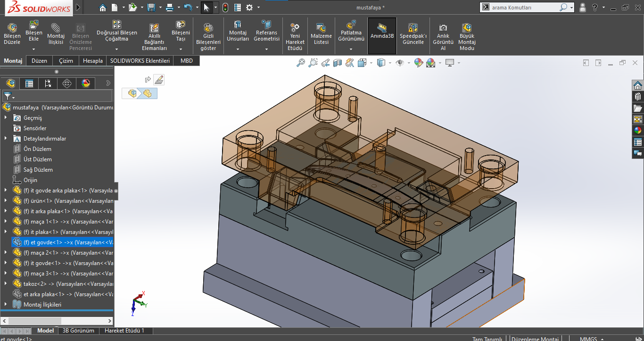Open the DisplayManager color wheel tab

click(x=86, y=83)
